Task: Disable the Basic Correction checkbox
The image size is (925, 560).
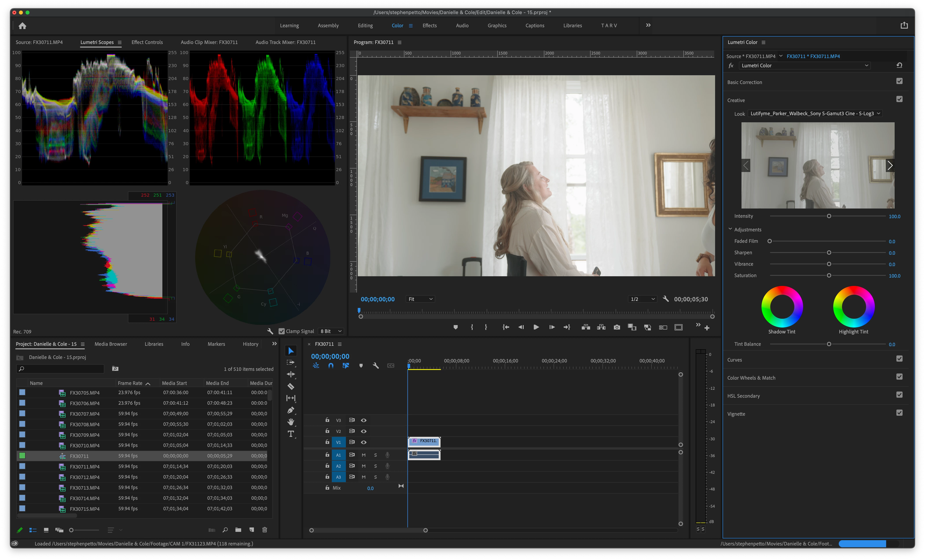Action: pyautogui.click(x=899, y=81)
